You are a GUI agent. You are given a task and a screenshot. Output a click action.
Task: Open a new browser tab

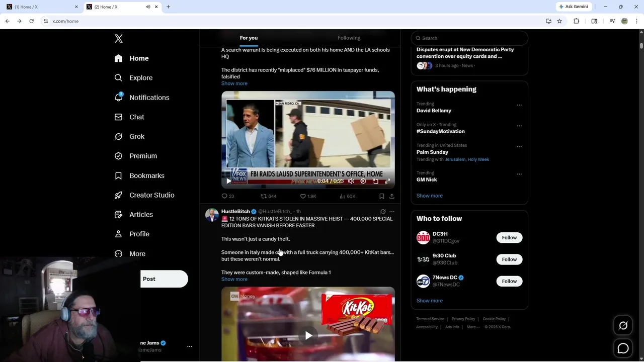[x=169, y=7]
